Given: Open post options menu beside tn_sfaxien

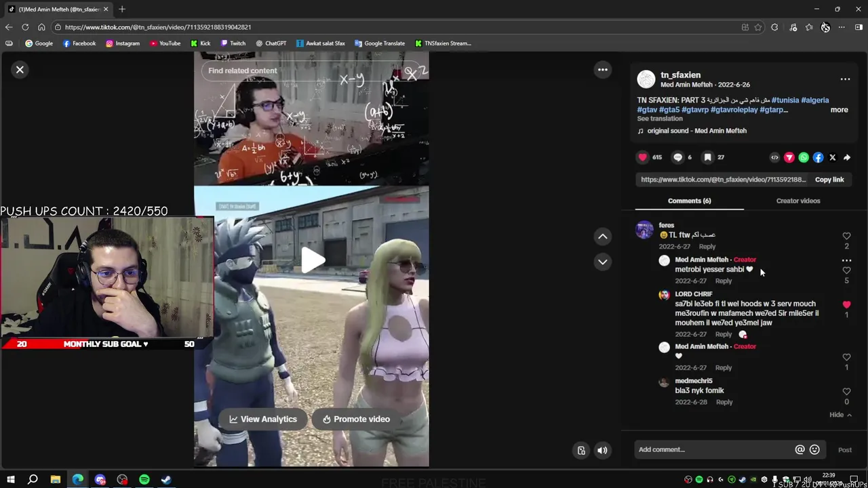Looking at the screenshot, I should 845,79.
